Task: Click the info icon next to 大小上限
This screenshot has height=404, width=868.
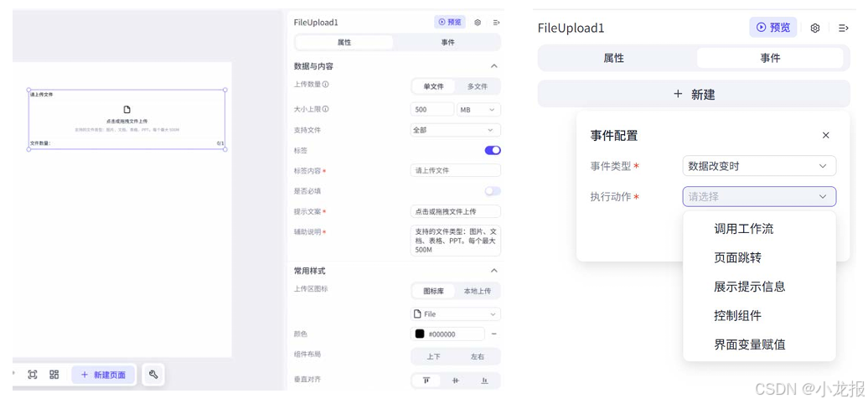Action: tap(325, 109)
